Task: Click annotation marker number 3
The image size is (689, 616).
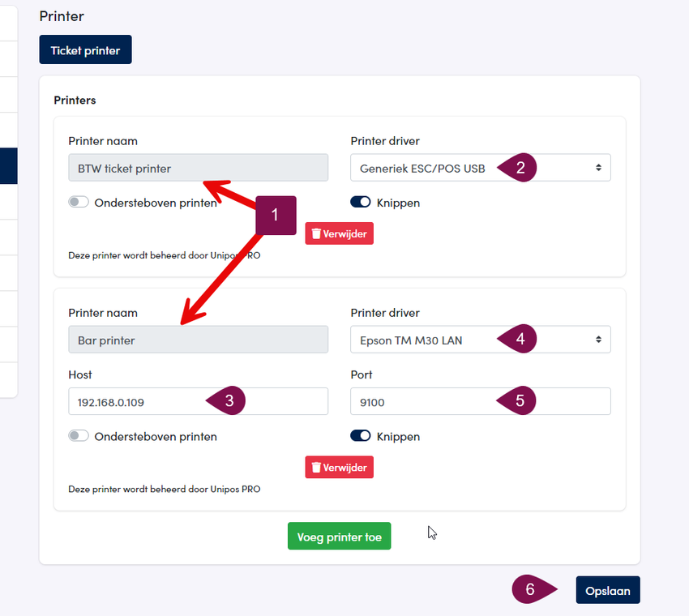Action: click(226, 400)
